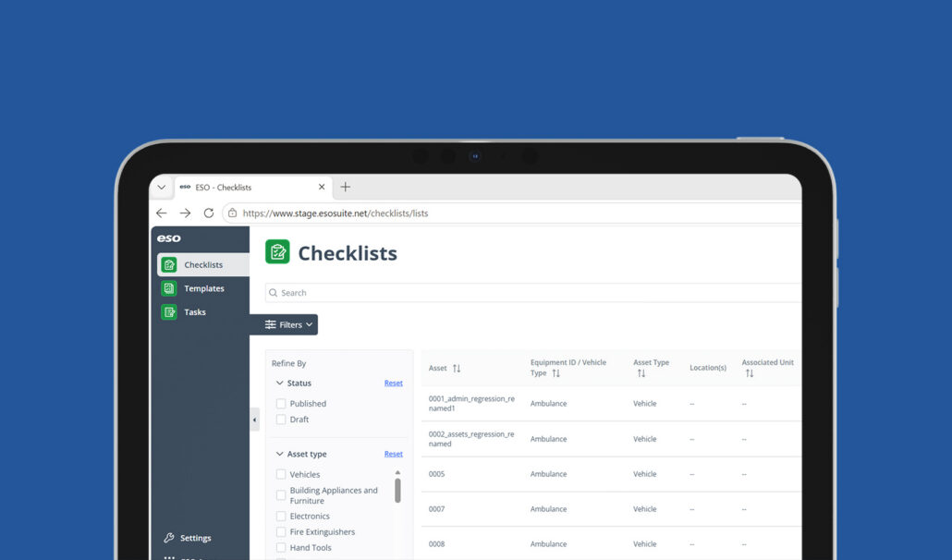Click the site security lock icon
Screen dimensions: 952x560
(x=233, y=213)
